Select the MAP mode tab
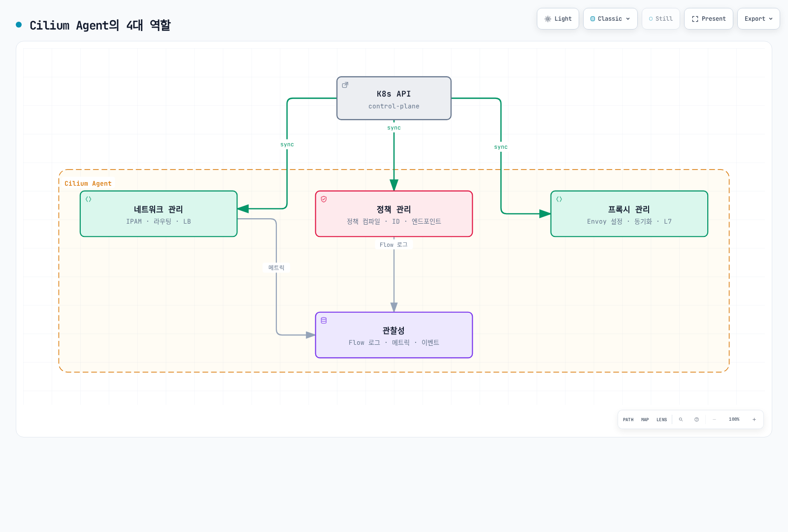This screenshot has height=532, width=788. (645, 420)
